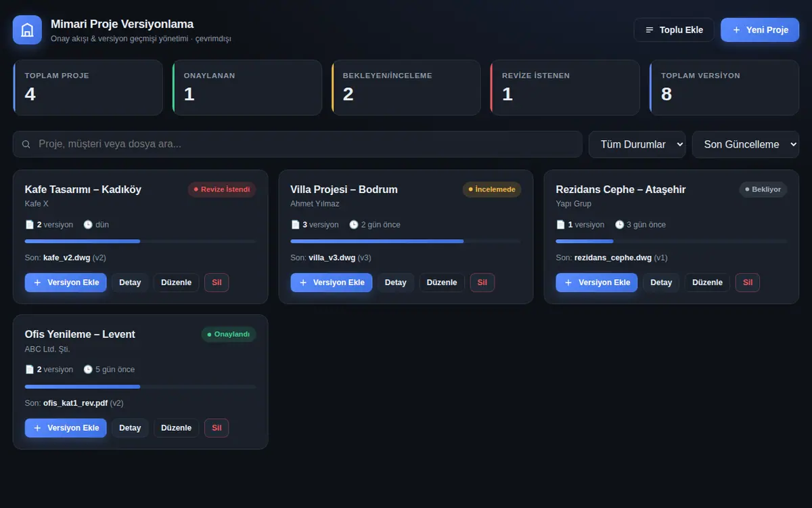Click the building logo icon in header
Image resolution: width=812 pixels, height=508 pixels.
[x=27, y=30]
